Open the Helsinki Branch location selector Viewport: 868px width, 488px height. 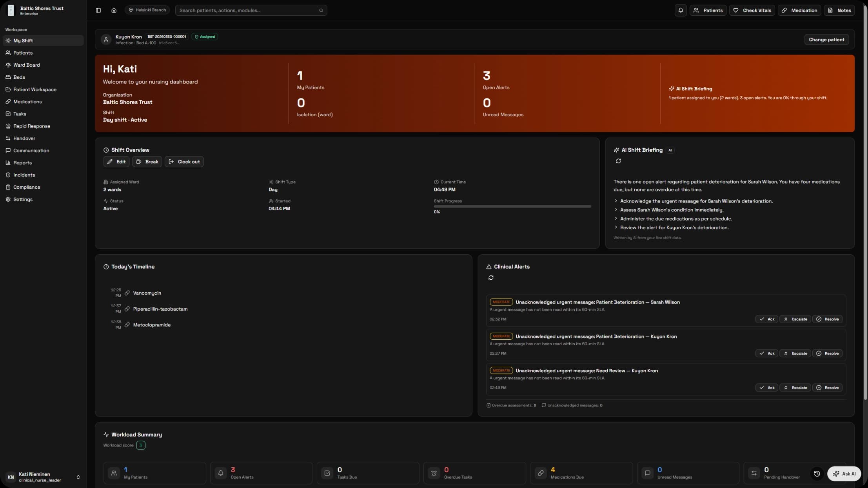click(147, 10)
